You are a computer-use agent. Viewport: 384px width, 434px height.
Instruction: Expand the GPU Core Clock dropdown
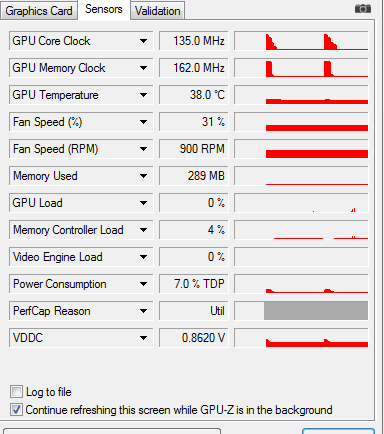coord(143,41)
